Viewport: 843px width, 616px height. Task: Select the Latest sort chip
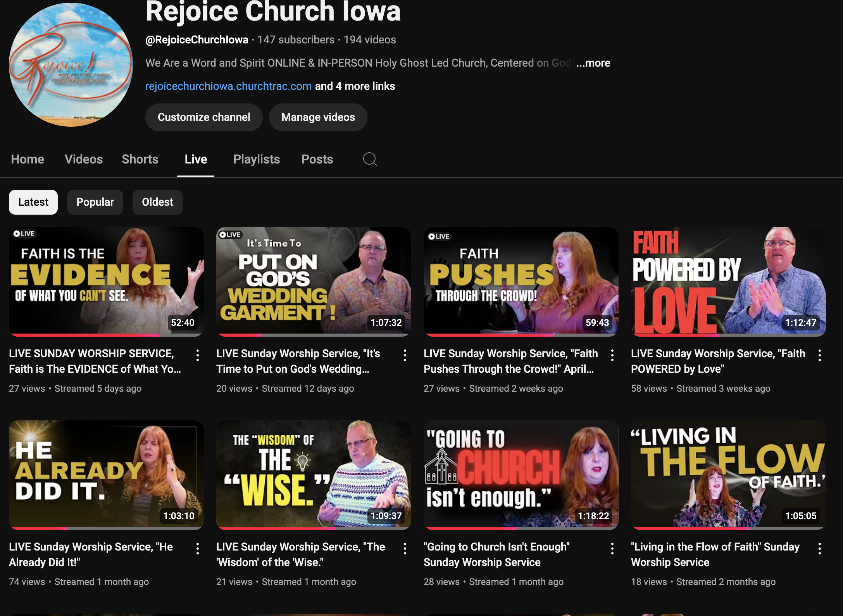pos(33,202)
